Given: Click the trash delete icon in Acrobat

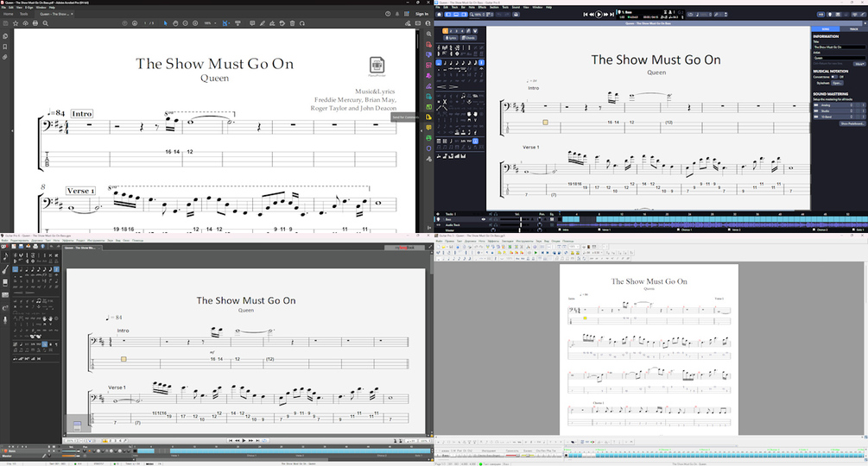Looking at the screenshot, I should [x=292, y=23].
